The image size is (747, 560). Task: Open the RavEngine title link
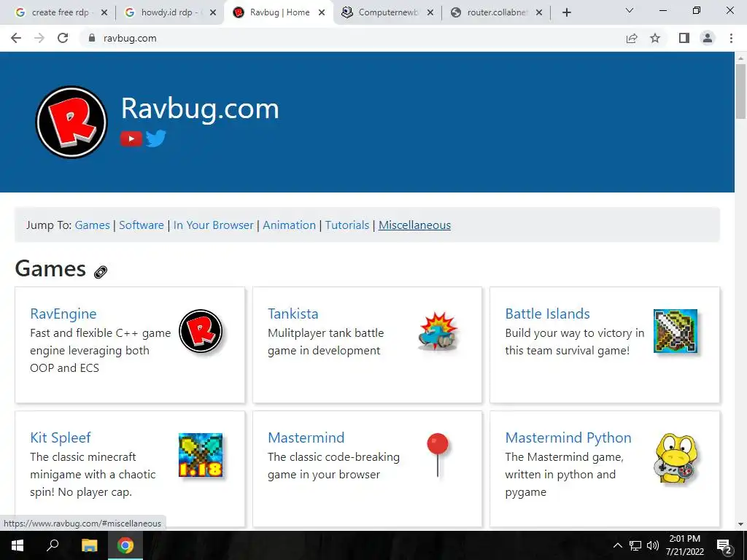point(63,314)
